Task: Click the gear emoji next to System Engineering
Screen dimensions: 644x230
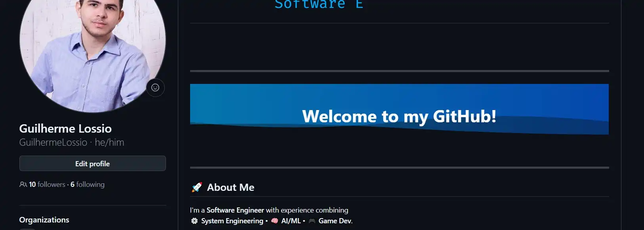Action: (194, 221)
